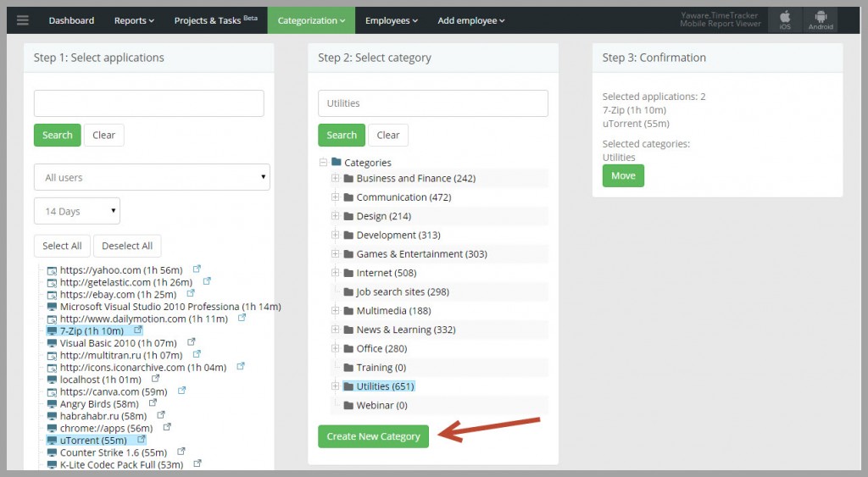Open Projects & Tasks Beta page

pos(216,20)
